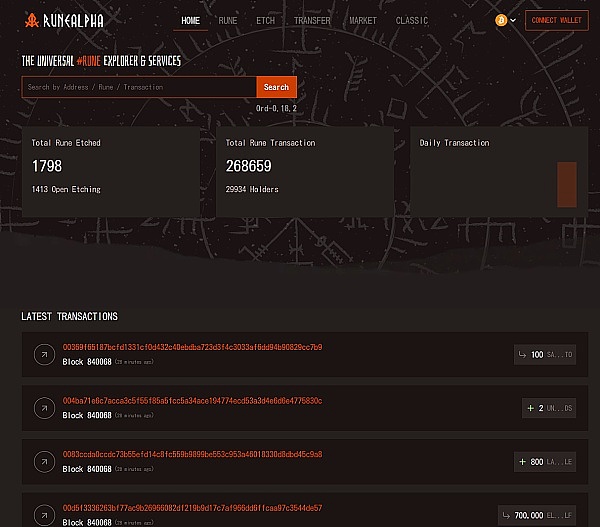The image size is (600, 527).
Task: Open arrow icon of transaction 00d513336263
Action: click(x=44, y=513)
